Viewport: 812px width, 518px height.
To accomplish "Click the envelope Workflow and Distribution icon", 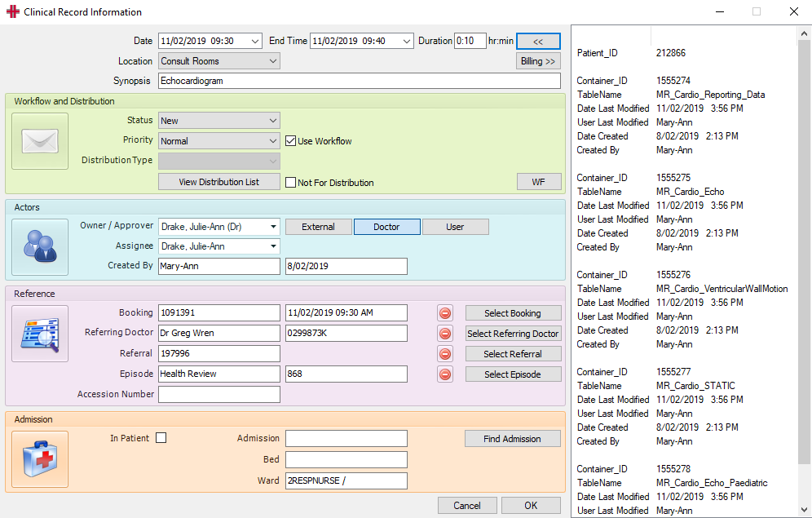I will pyautogui.click(x=40, y=141).
